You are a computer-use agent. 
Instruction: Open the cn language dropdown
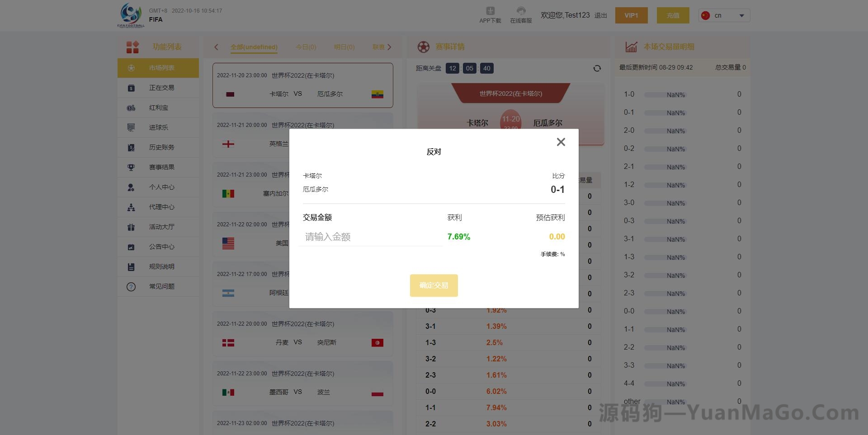(x=723, y=15)
